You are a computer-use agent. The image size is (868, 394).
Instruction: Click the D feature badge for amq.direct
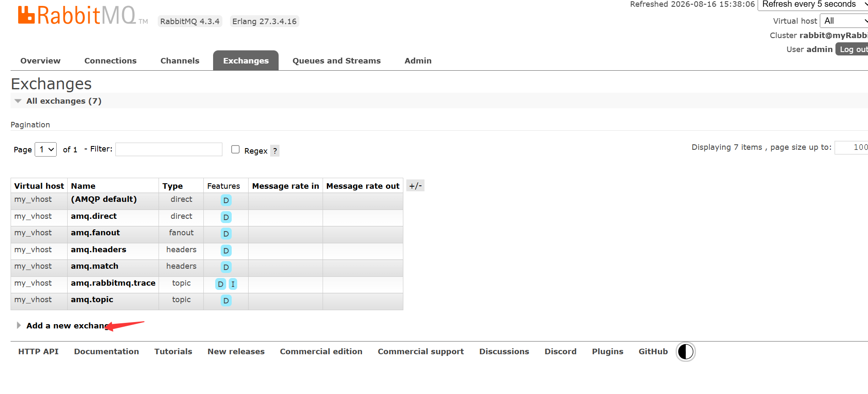click(226, 217)
